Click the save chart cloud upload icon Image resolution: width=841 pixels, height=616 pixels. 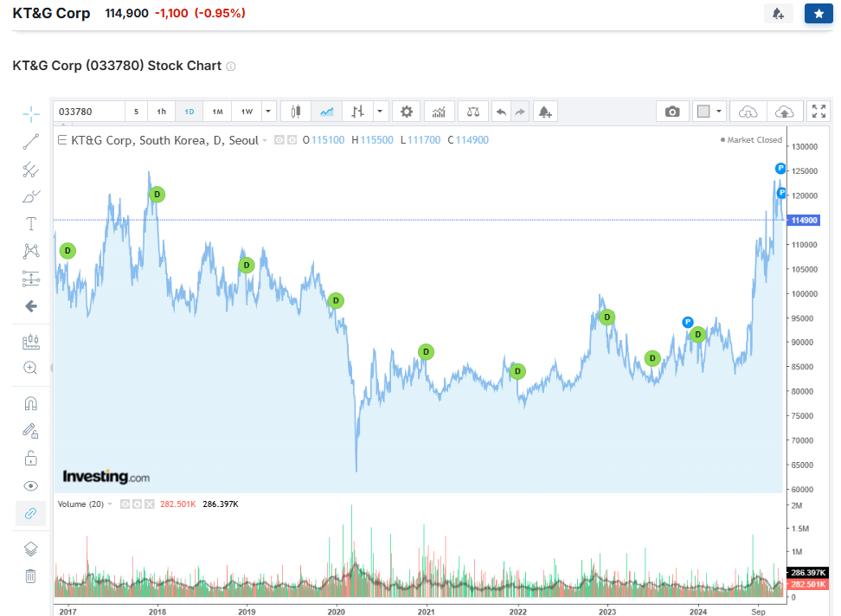pyautogui.click(x=785, y=112)
